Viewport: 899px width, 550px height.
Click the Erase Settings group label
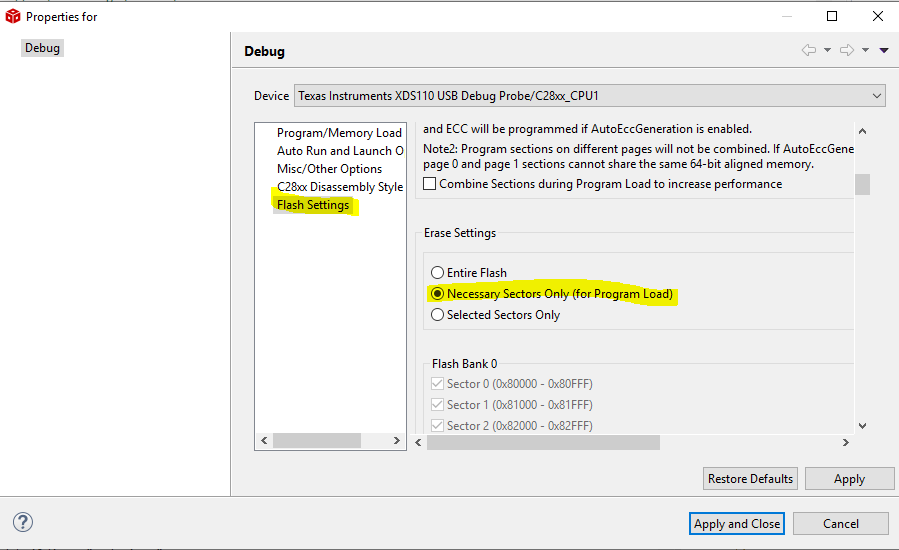point(460,233)
